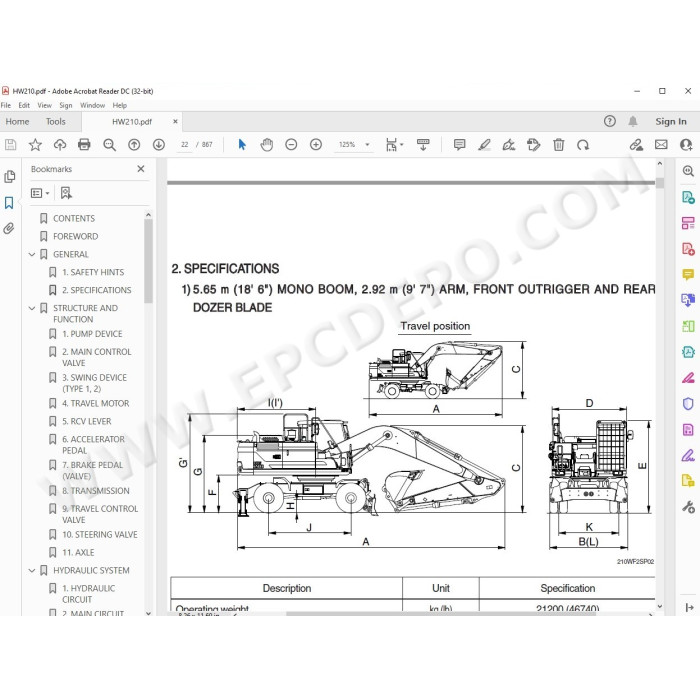
Task: Jump to 1. SAFETY HINTS bookmark
Action: pyautogui.click(x=93, y=272)
